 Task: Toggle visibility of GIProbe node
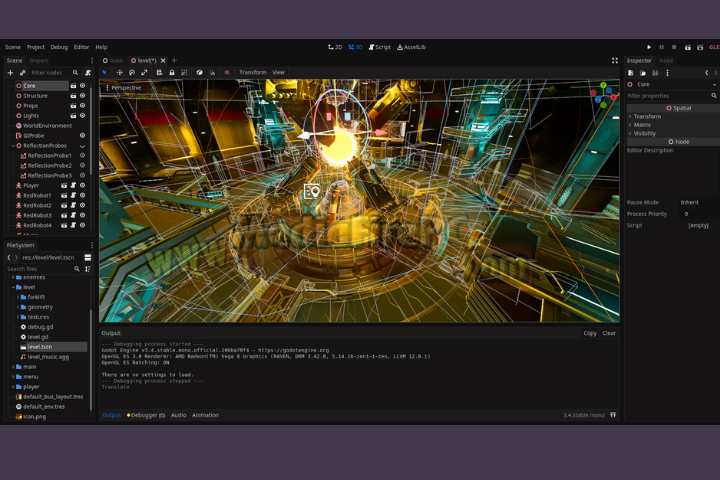83,136
